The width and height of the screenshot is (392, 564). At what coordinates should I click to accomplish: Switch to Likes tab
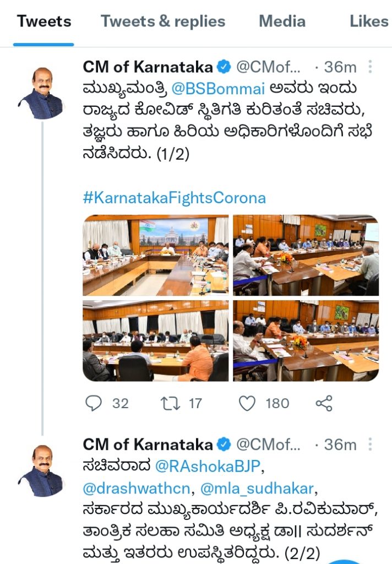[x=369, y=21]
